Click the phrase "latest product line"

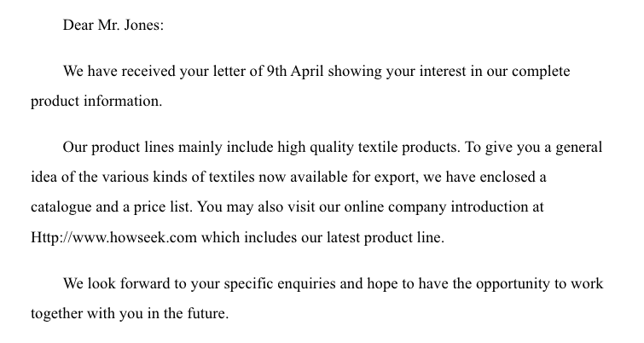pos(382,237)
